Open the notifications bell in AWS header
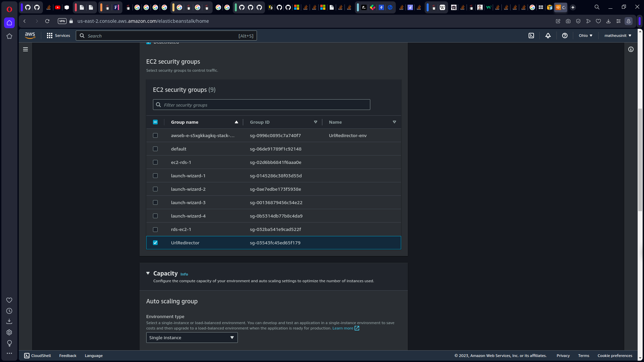Viewport: 644px width, 362px height. pyautogui.click(x=548, y=36)
